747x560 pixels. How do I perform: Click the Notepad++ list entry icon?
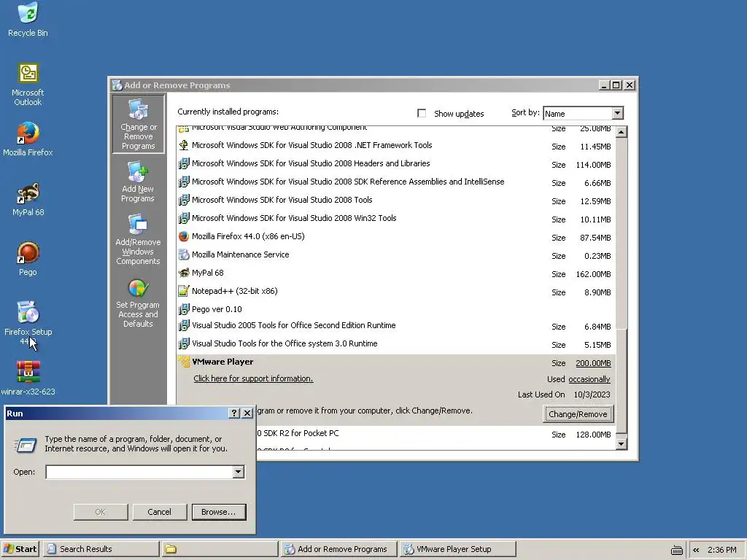click(183, 291)
